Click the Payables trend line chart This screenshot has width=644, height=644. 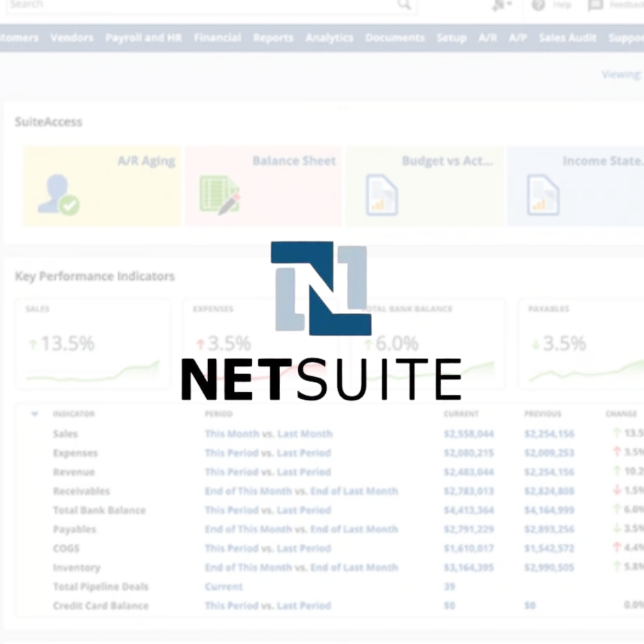[586, 371]
